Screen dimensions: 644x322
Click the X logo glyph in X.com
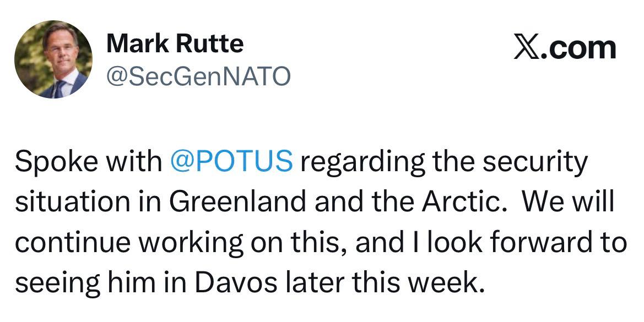point(525,48)
